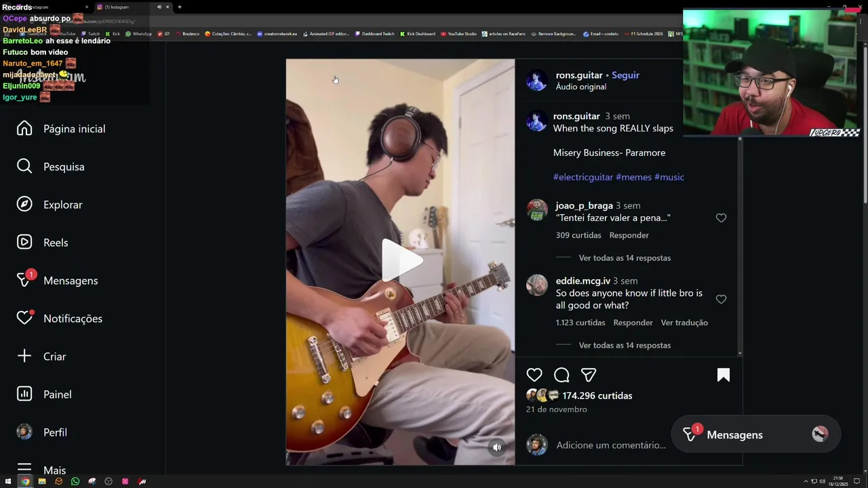Open OBS Studio from taskbar

pos(108,481)
